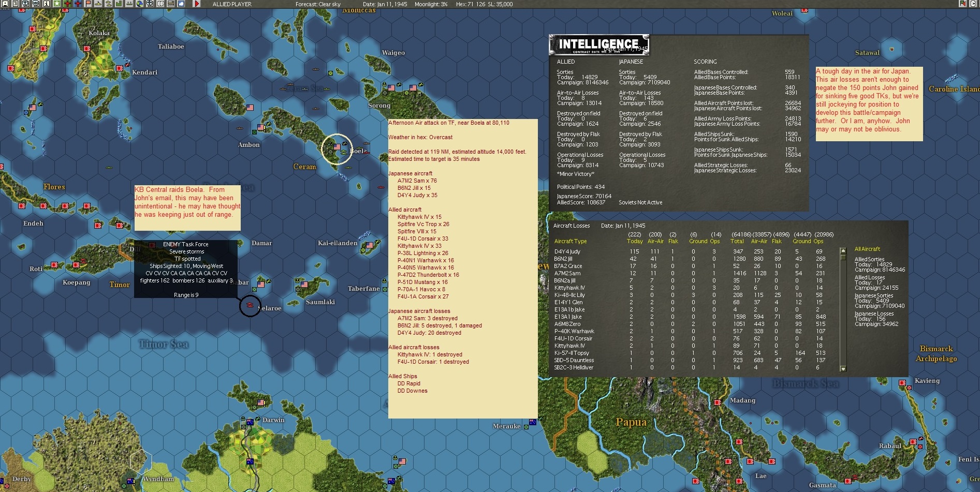The image size is (980, 492).
Task: Click 'DD Downes' in combat report
Action: pos(413,391)
